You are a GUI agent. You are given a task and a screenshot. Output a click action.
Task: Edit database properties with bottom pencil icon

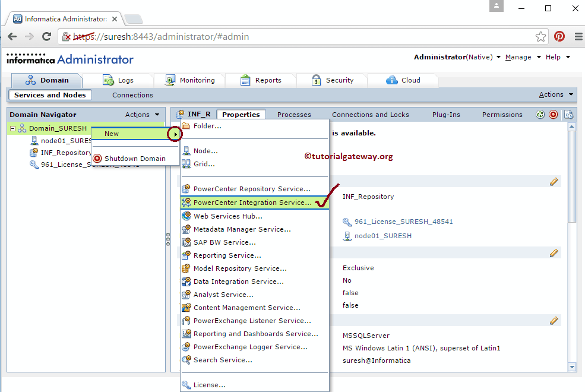click(x=554, y=320)
